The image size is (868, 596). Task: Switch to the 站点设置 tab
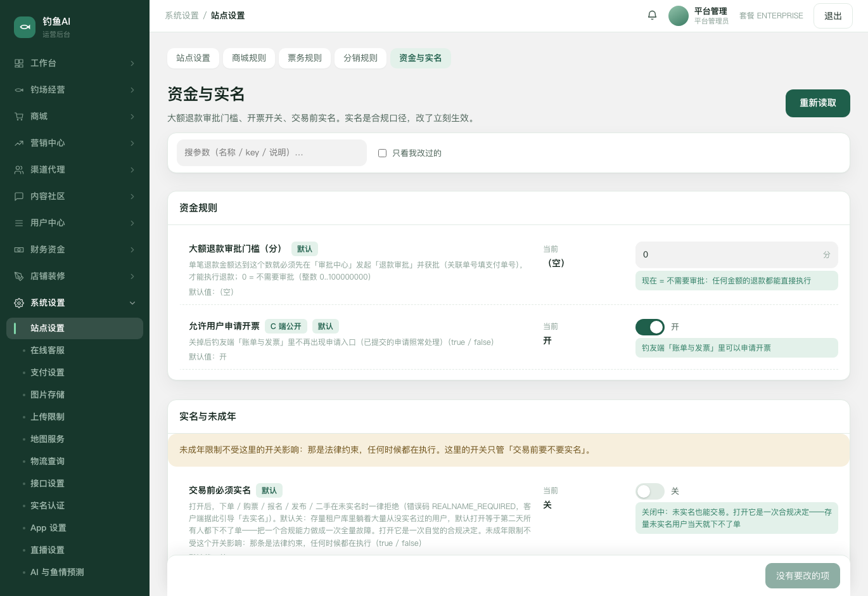click(x=193, y=58)
